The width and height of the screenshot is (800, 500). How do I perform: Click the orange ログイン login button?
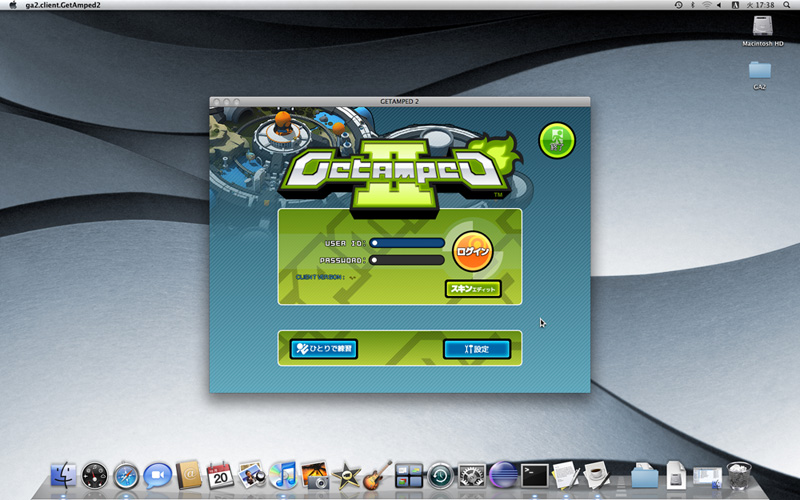tap(472, 252)
